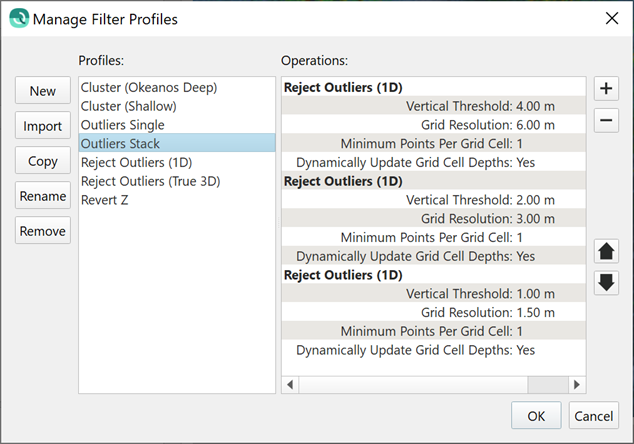Cancel the dialog
This screenshot has width=634, height=444.
click(x=594, y=416)
